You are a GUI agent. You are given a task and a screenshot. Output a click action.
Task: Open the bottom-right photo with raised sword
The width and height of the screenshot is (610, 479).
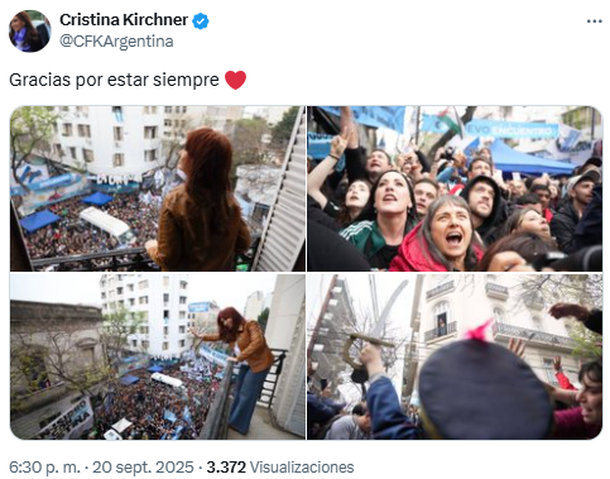coord(454,356)
